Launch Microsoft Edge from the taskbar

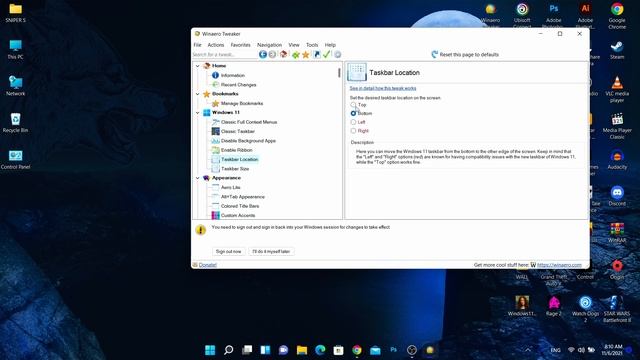coord(320,350)
